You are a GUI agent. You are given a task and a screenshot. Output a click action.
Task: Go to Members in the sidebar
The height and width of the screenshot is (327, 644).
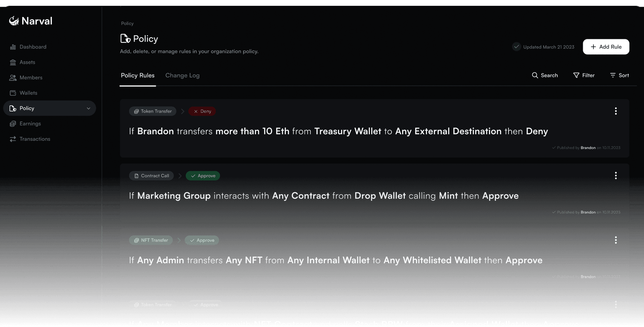pyautogui.click(x=26, y=78)
